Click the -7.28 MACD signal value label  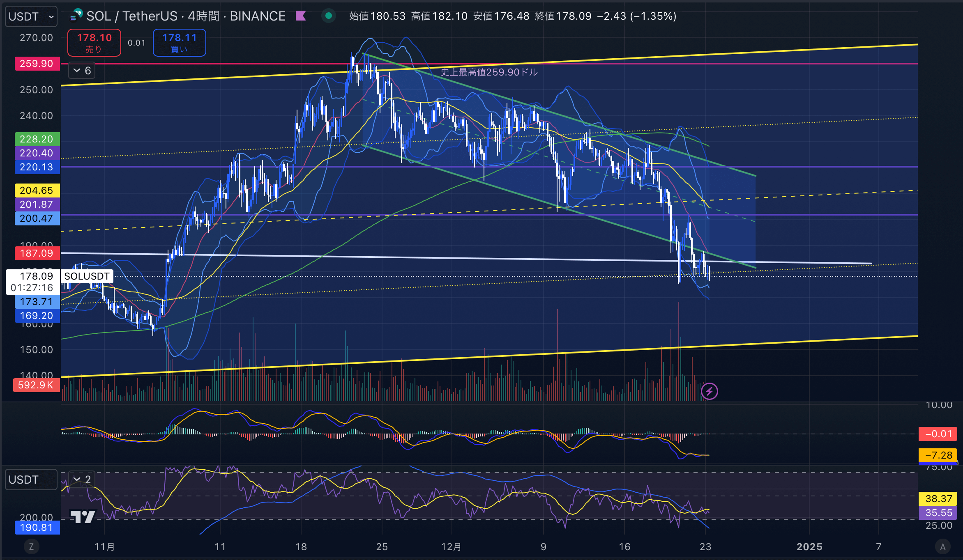tap(938, 455)
